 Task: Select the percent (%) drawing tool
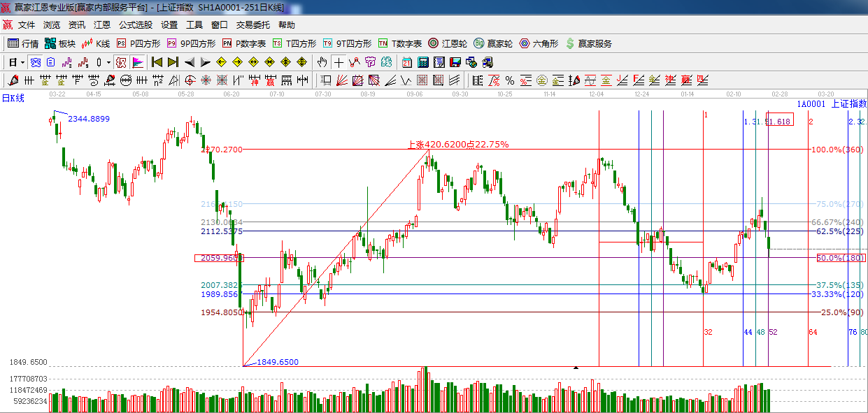point(510,80)
